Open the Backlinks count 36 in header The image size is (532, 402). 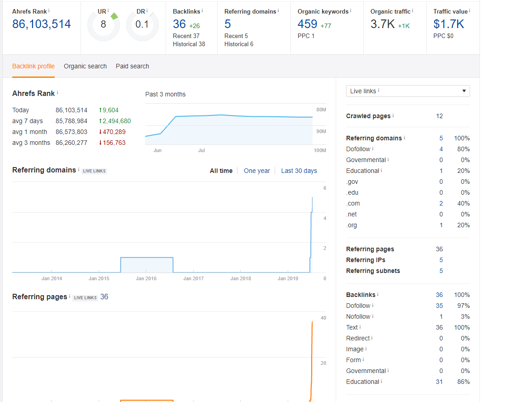click(179, 24)
